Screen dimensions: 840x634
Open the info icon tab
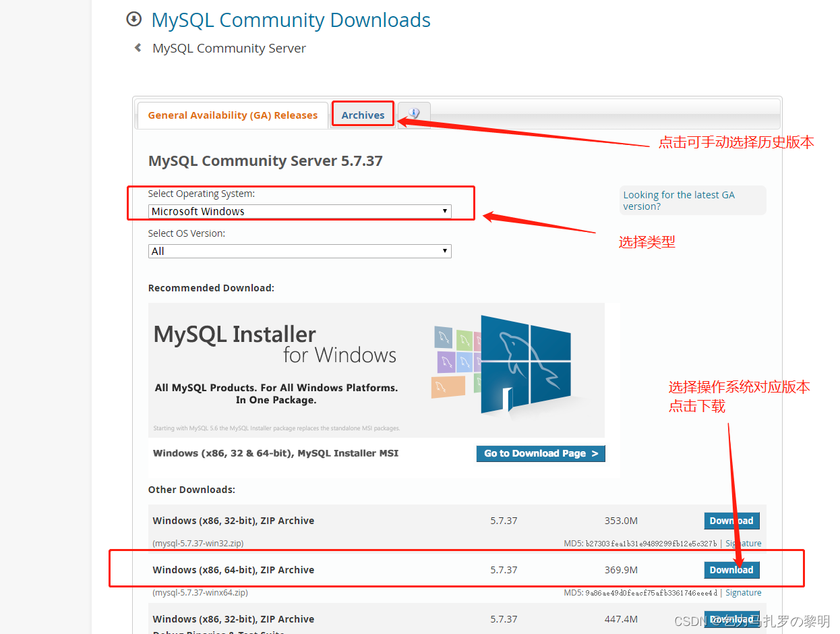(414, 114)
